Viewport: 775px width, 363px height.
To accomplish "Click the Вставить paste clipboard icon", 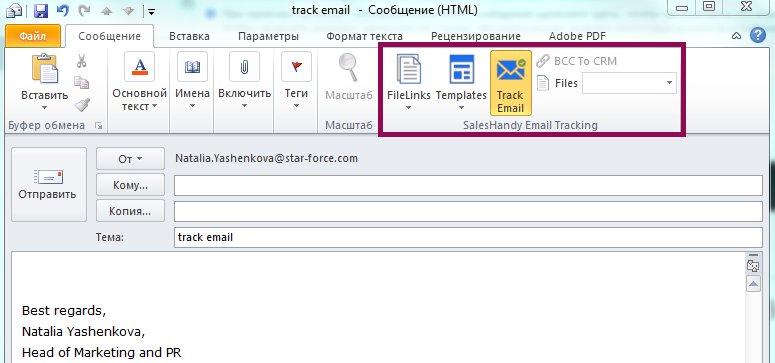I will [x=45, y=68].
